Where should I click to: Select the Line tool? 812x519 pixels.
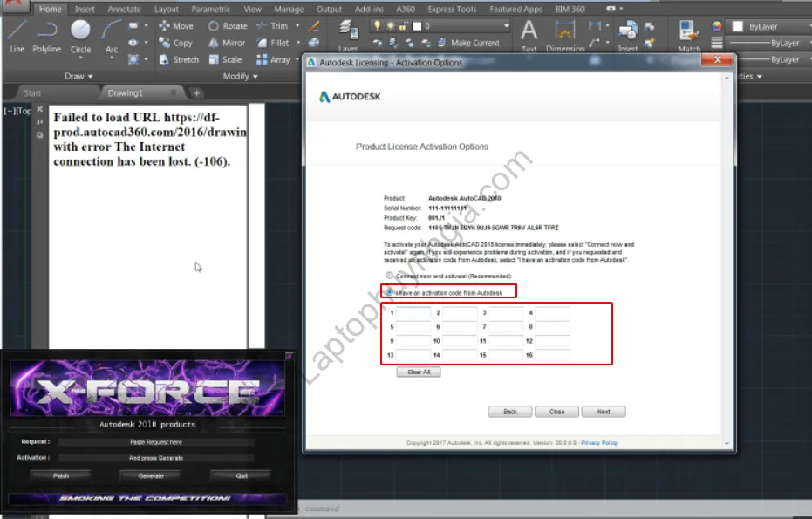[16, 37]
